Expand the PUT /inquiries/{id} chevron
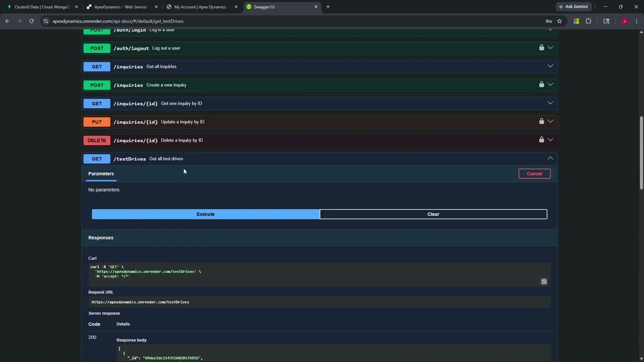Viewport: 644px width, 362px height. point(550,121)
